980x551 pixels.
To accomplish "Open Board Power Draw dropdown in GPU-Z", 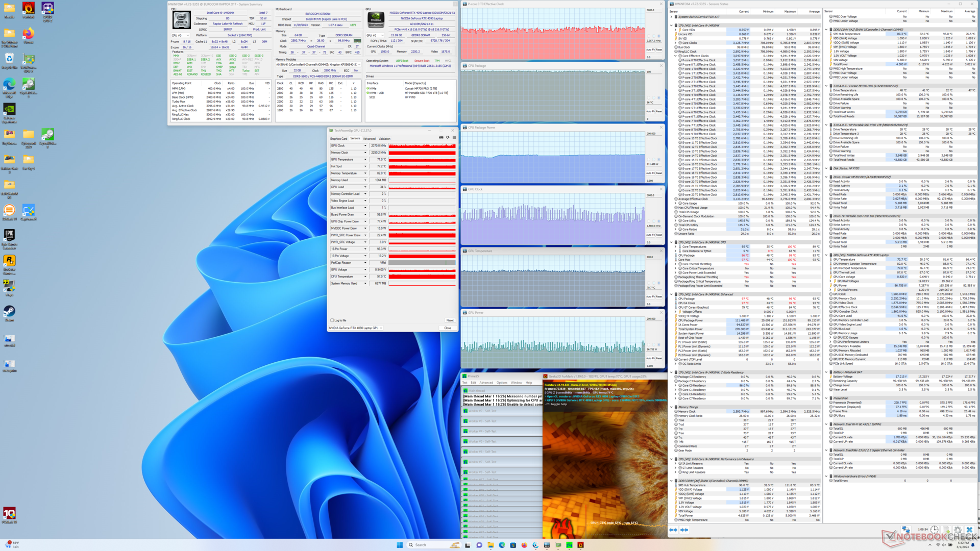I will (365, 215).
